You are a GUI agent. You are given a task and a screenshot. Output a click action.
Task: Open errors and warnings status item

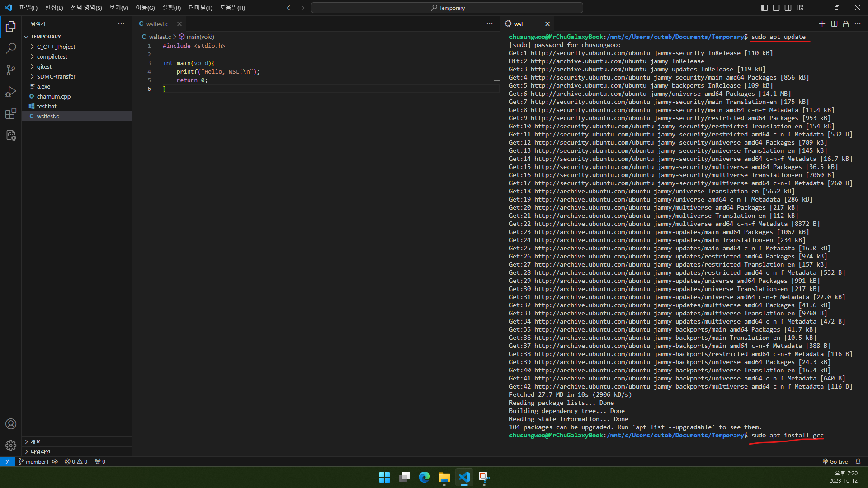click(x=76, y=461)
